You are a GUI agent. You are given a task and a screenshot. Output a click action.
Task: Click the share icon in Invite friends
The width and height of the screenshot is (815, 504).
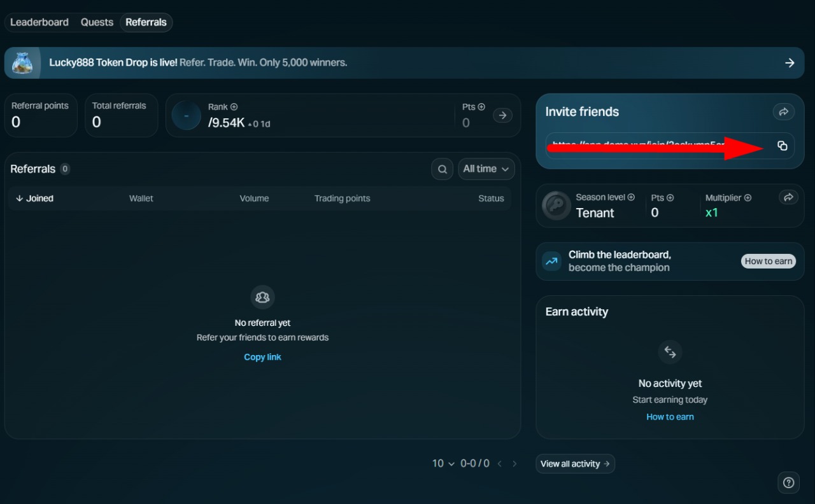[x=784, y=112]
